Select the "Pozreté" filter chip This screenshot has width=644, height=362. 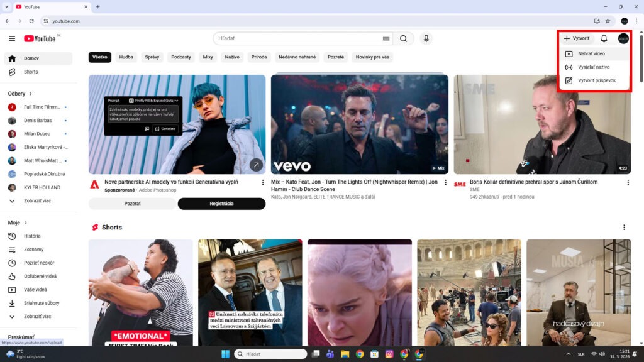pos(336,57)
